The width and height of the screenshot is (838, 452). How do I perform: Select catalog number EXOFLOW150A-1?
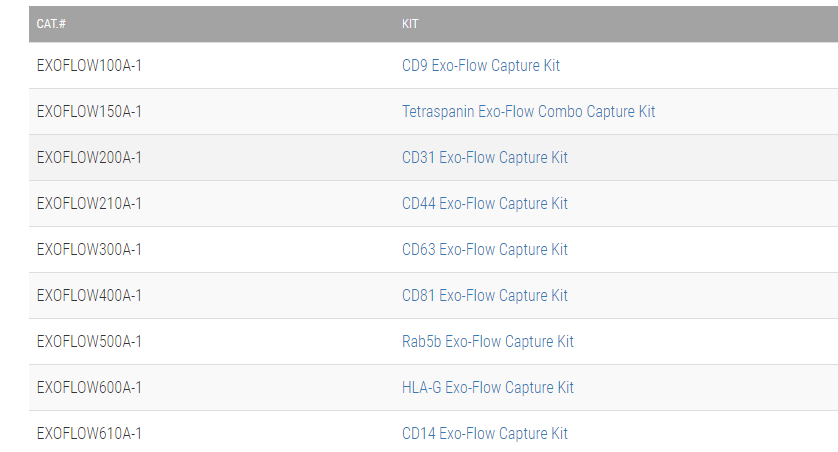[89, 112]
